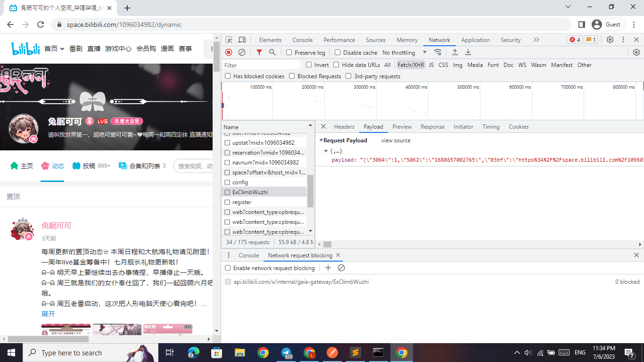The width and height of the screenshot is (644, 362).
Task: Click the bilibili logo
Action: [25, 48]
